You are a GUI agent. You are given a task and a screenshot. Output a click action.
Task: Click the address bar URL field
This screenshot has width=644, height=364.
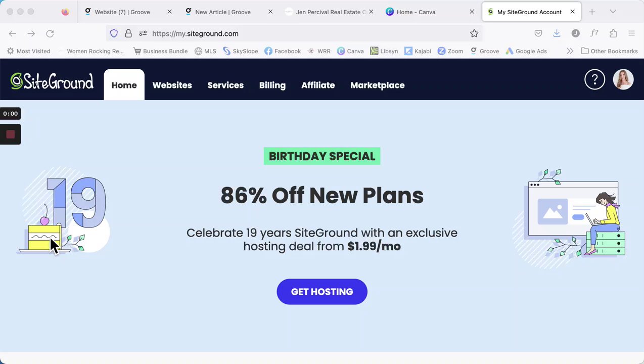303,33
